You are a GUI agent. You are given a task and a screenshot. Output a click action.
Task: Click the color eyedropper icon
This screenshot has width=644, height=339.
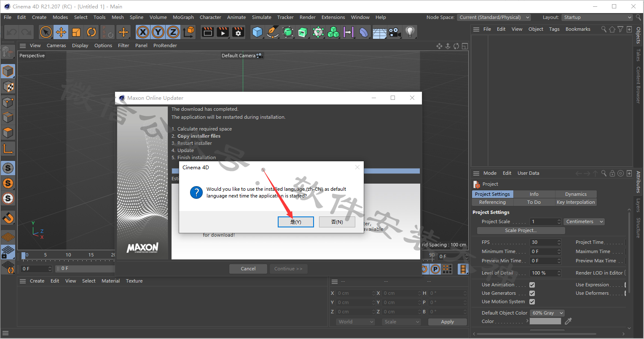click(x=568, y=321)
